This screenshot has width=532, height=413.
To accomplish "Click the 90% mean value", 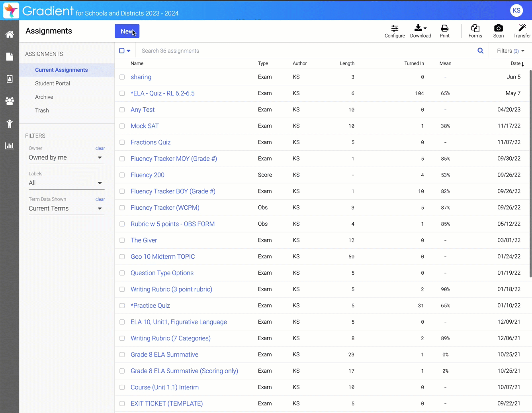I will tap(445, 289).
